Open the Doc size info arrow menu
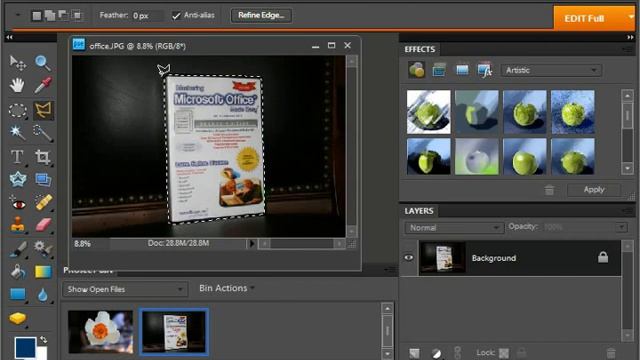The image size is (640, 360). tap(251, 244)
